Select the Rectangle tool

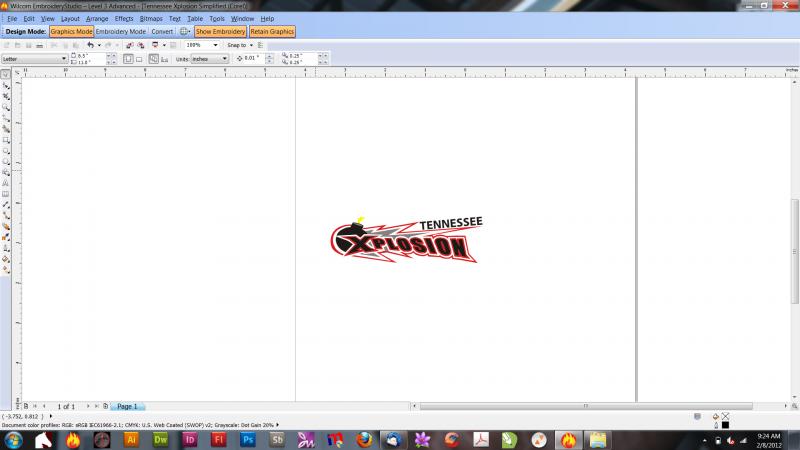[6, 140]
